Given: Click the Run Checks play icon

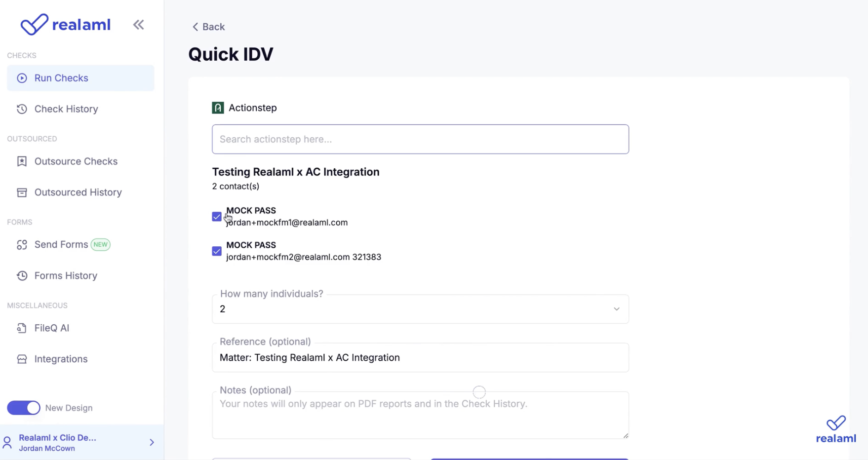Looking at the screenshot, I should (x=22, y=78).
